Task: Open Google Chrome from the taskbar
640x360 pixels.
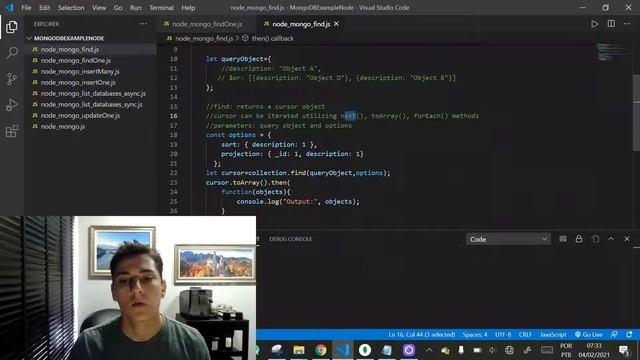Action: pyautogui.click(x=321, y=350)
